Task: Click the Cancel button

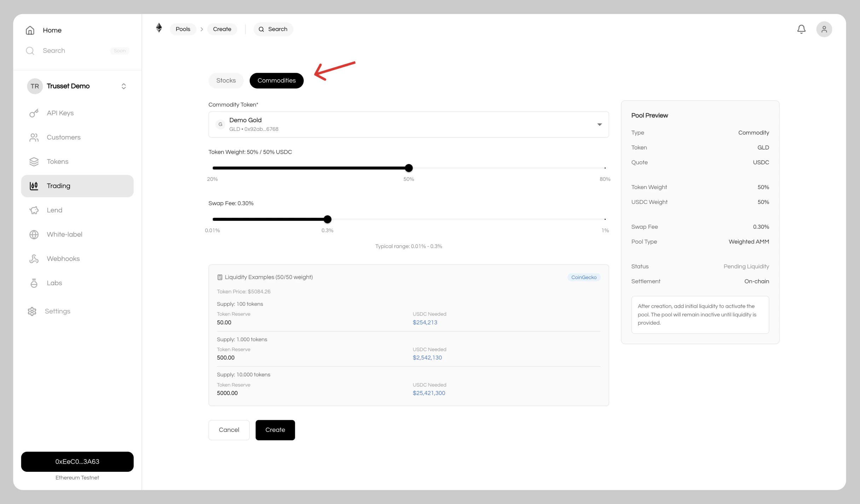Action: 228,430
